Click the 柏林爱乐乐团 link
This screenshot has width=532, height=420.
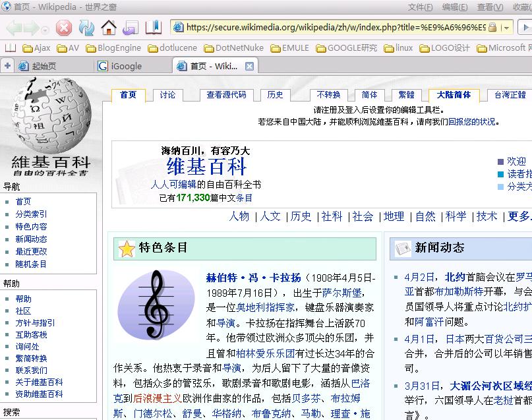[265, 353]
